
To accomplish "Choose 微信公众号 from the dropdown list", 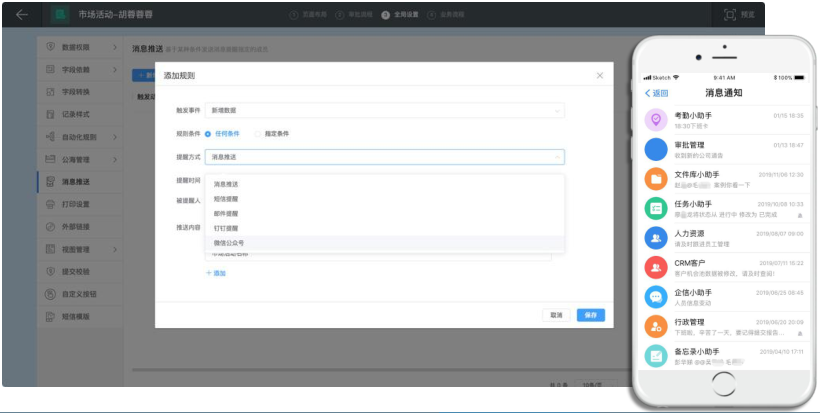I will click(x=229, y=243).
